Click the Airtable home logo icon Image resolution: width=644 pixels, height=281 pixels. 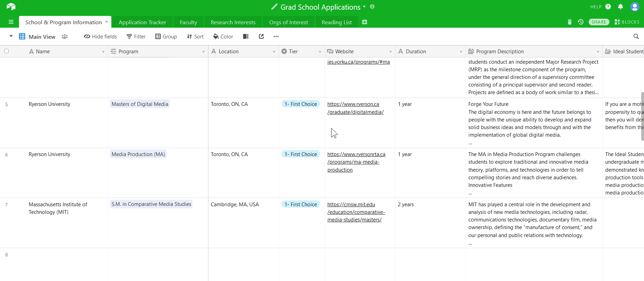(11, 7)
